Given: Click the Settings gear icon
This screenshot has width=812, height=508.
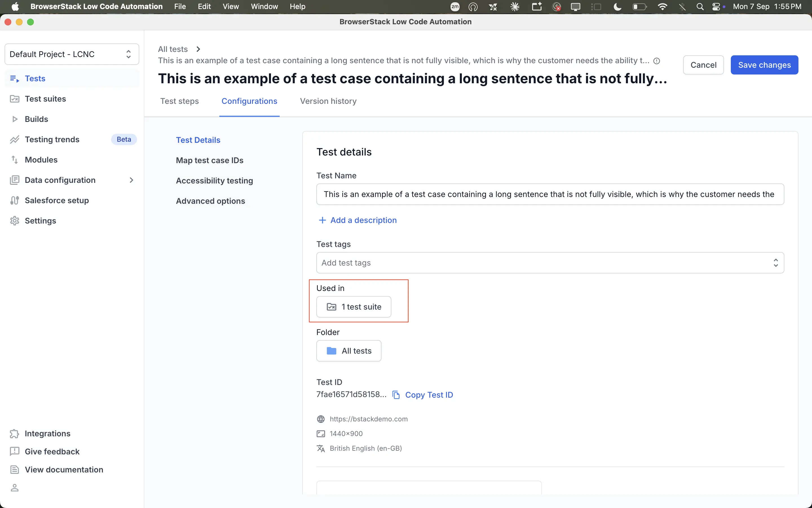Looking at the screenshot, I should (x=14, y=221).
